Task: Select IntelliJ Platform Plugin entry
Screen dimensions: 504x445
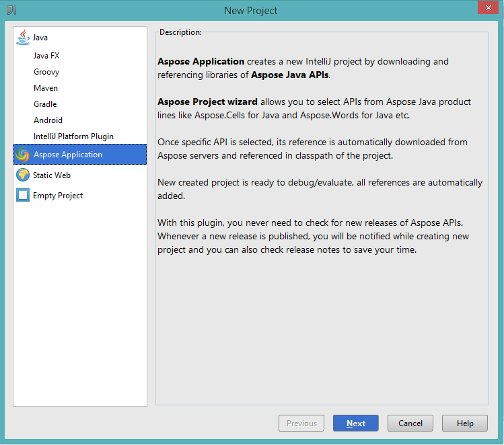Action: (x=80, y=136)
